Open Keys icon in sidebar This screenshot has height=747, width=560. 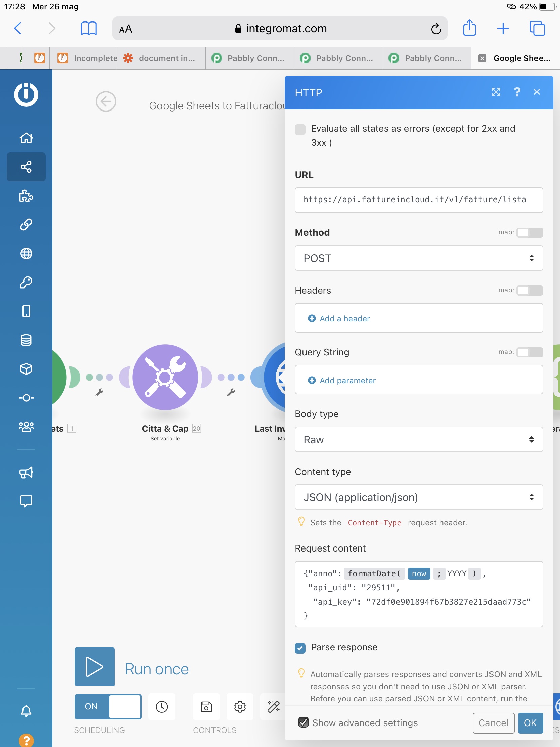point(26,282)
